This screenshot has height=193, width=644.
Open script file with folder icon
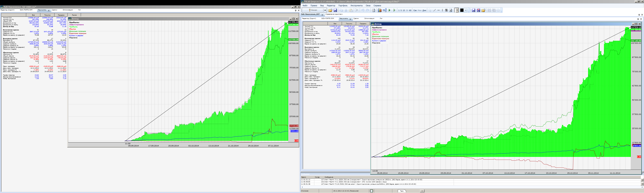[x=330, y=10]
